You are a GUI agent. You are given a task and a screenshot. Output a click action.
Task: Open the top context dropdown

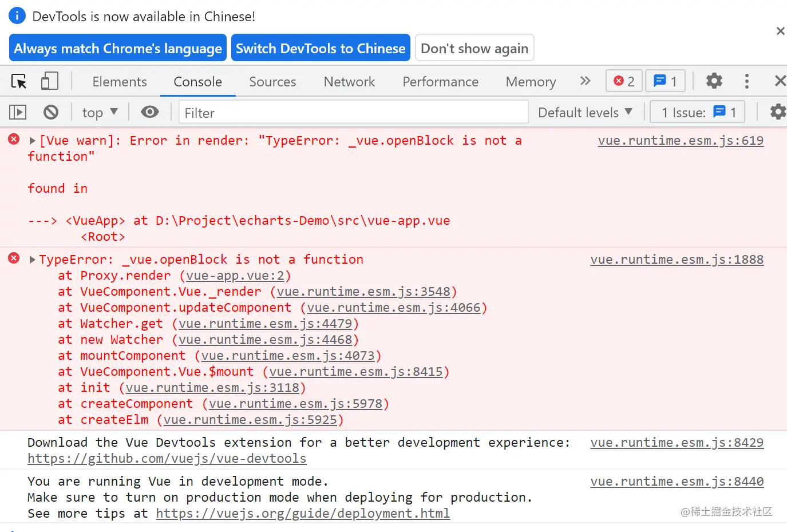tap(100, 112)
